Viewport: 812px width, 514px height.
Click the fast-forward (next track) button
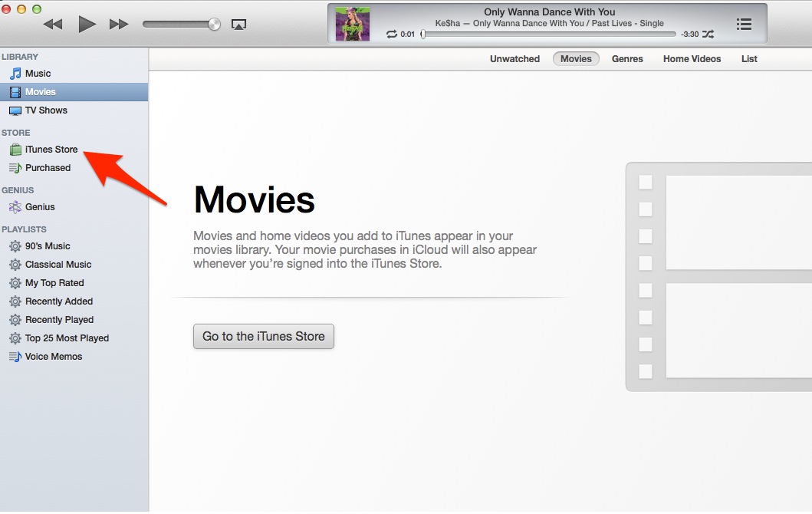(119, 25)
